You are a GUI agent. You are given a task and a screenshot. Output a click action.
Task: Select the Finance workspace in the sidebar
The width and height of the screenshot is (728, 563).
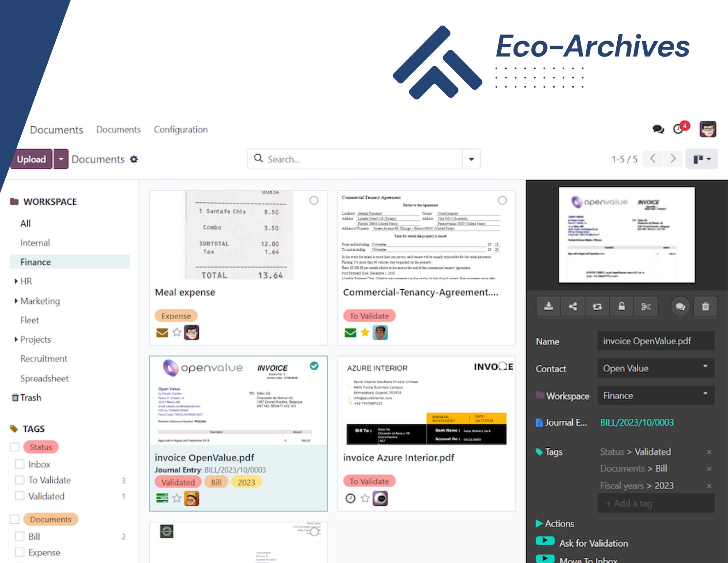(35, 262)
